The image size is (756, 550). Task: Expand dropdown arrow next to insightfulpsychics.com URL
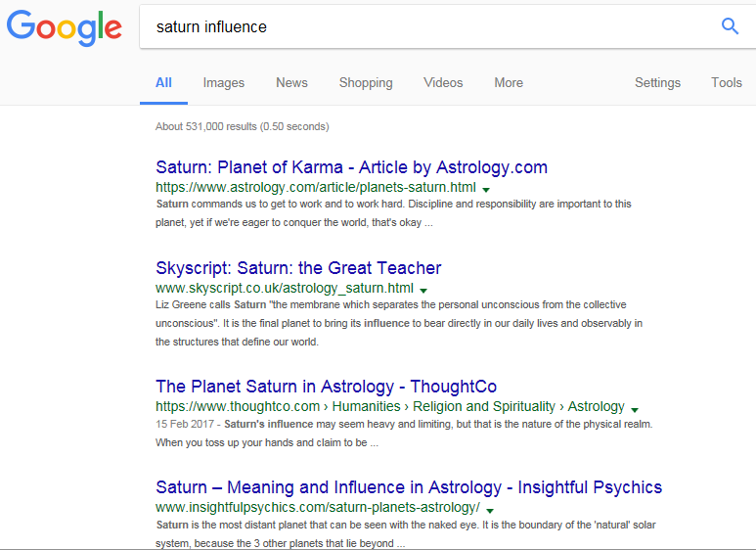pyautogui.click(x=490, y=511)
